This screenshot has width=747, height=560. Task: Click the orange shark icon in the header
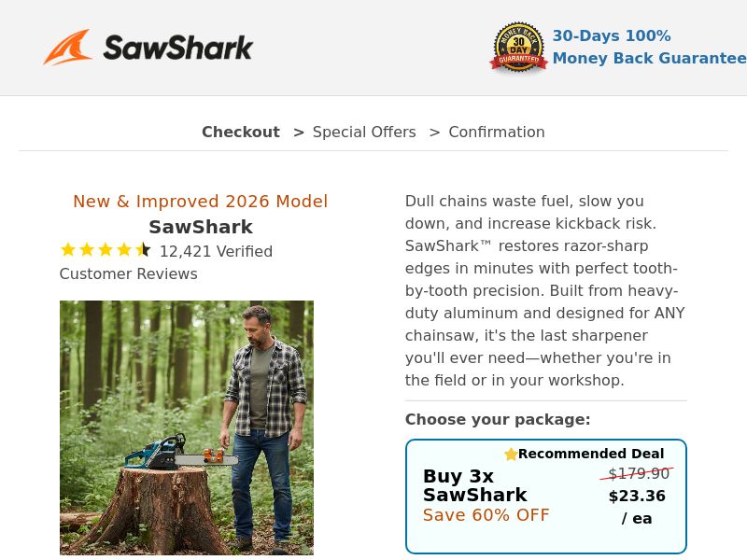65,48
